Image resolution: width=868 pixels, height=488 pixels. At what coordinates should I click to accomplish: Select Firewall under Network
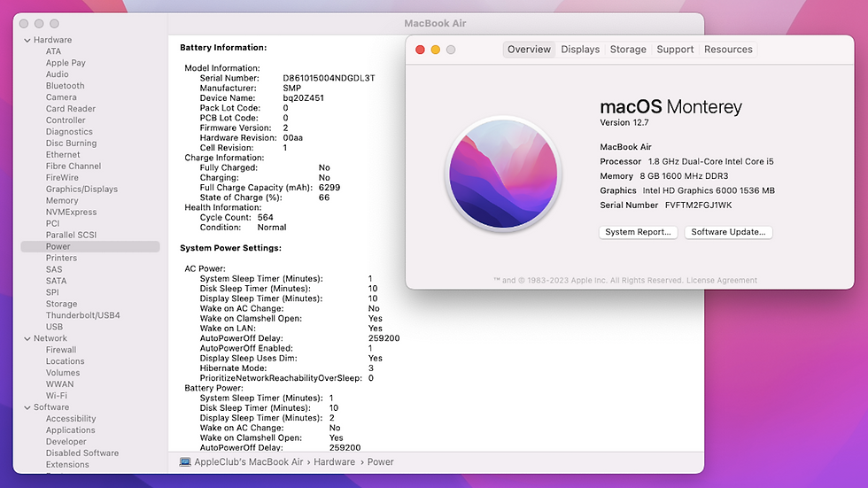tap(61, 350)
